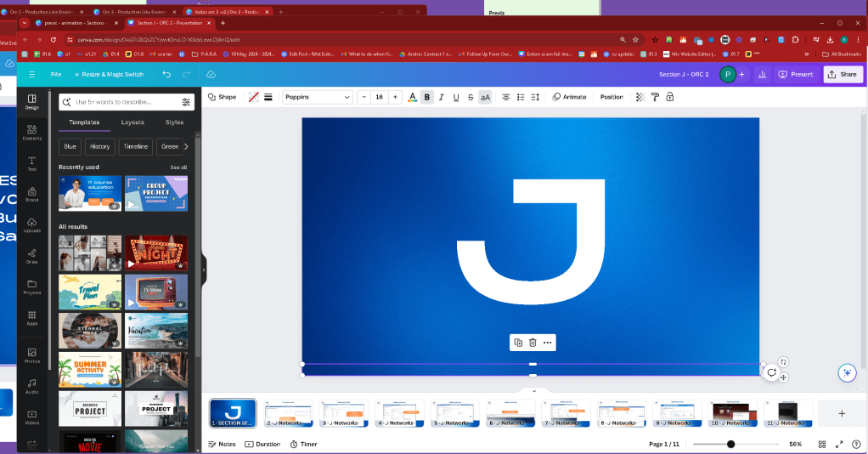
Task: Collapse the templates side panel
Action: [204, 270]
